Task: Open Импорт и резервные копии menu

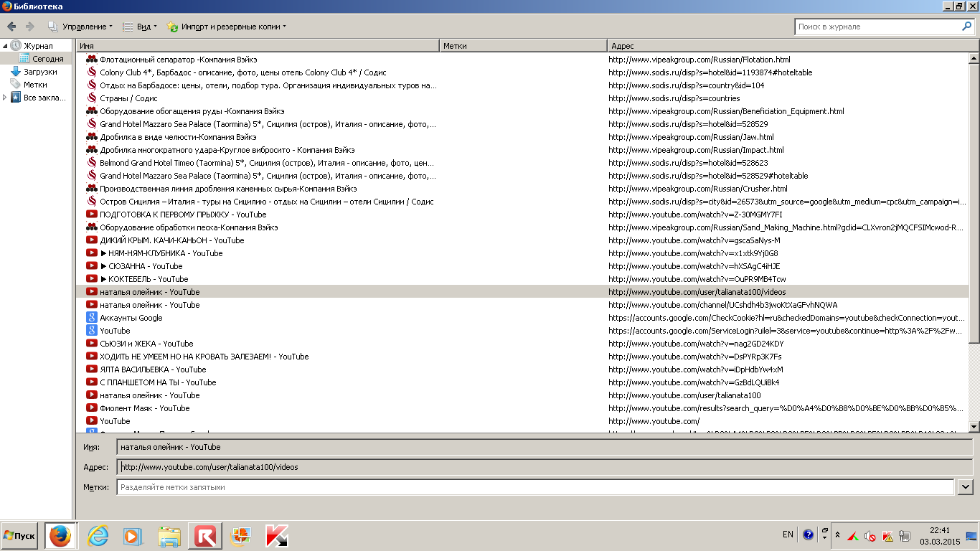Action: coord(226,27)
